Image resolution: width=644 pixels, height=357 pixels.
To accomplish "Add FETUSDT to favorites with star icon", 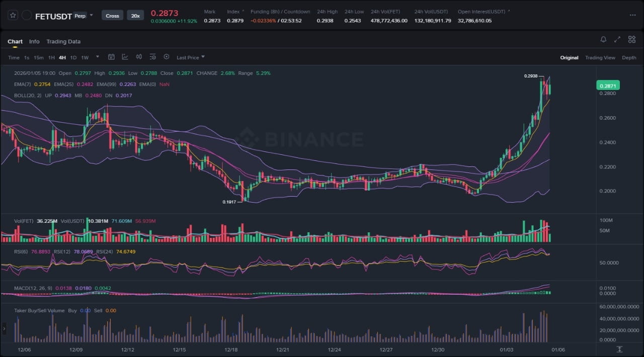I will coord(14,16).
